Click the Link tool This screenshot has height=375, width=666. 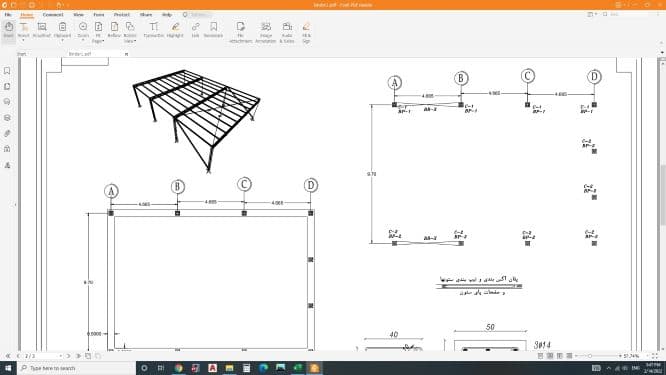195,30
